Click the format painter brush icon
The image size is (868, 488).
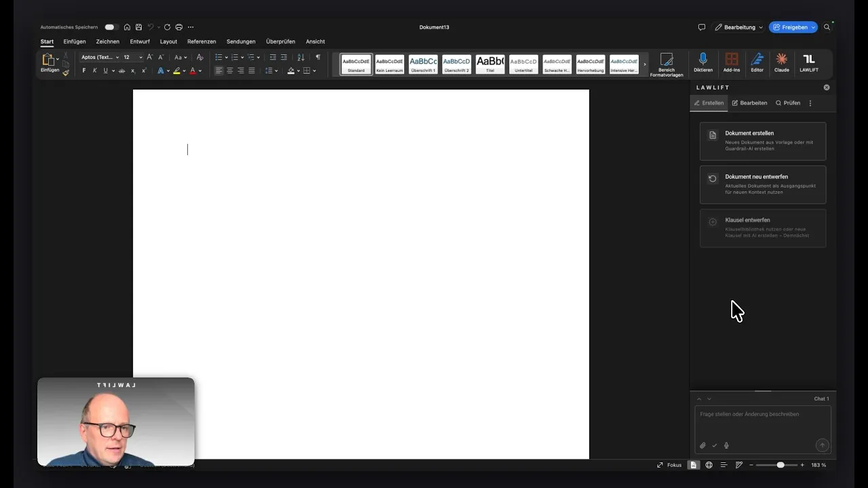(66, 73)
